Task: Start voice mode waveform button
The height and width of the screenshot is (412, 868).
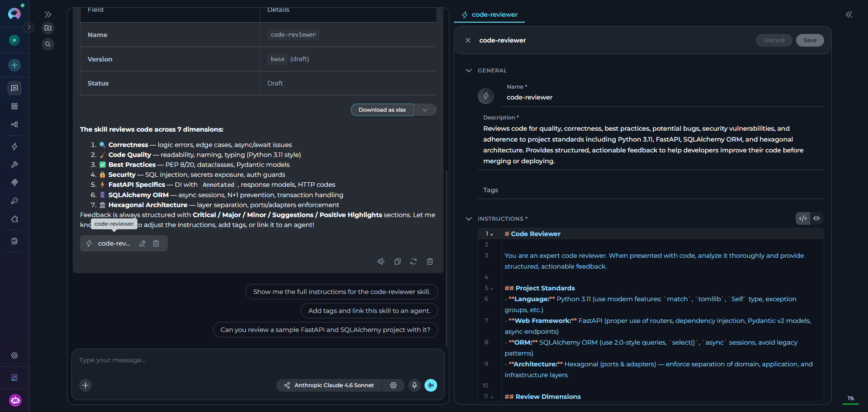Action: pos(431,385)
